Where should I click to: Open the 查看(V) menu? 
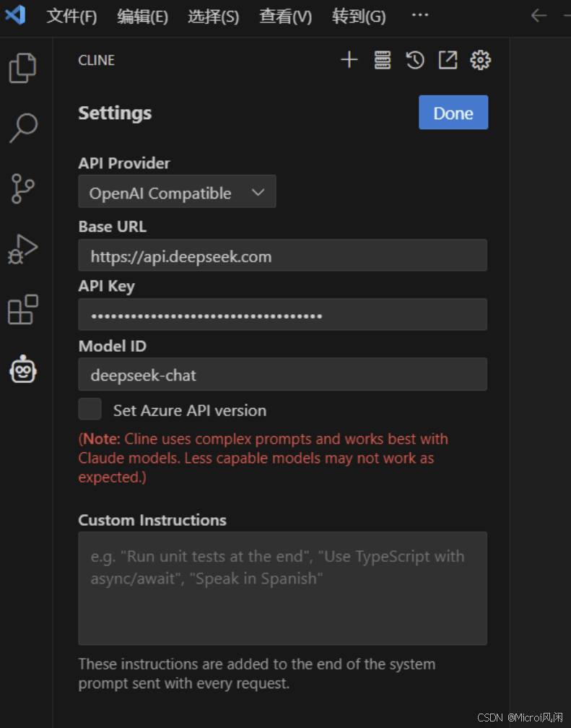tap(286, 16)
